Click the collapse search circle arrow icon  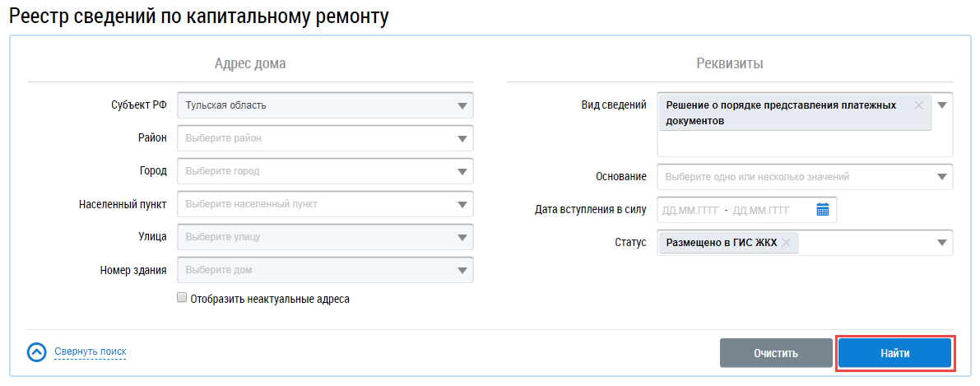[x=37, y=352]
